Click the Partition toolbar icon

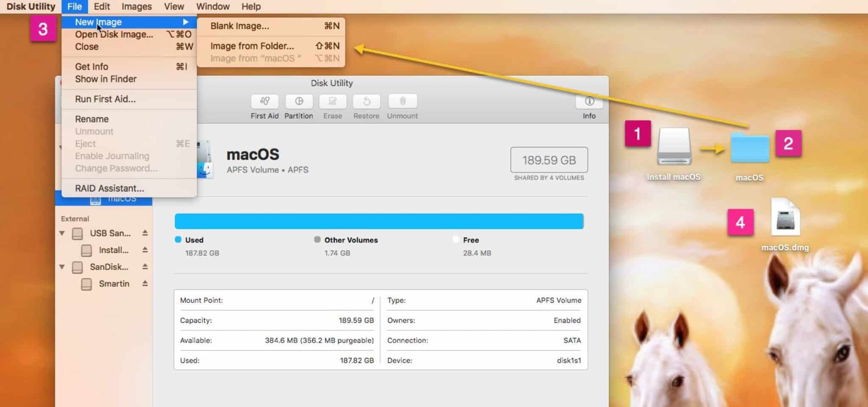(299, 101)
